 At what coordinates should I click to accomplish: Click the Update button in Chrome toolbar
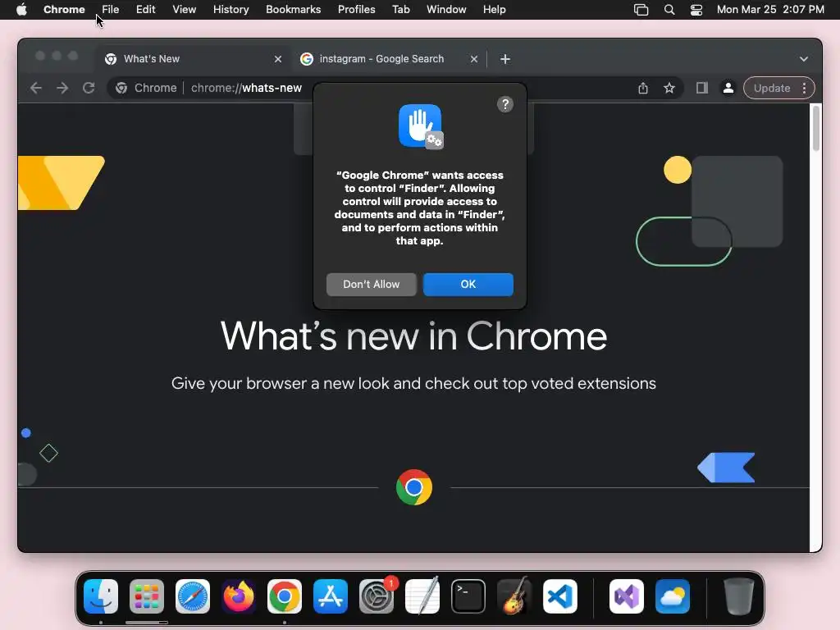pyautogui.click(x=771, y=88)
